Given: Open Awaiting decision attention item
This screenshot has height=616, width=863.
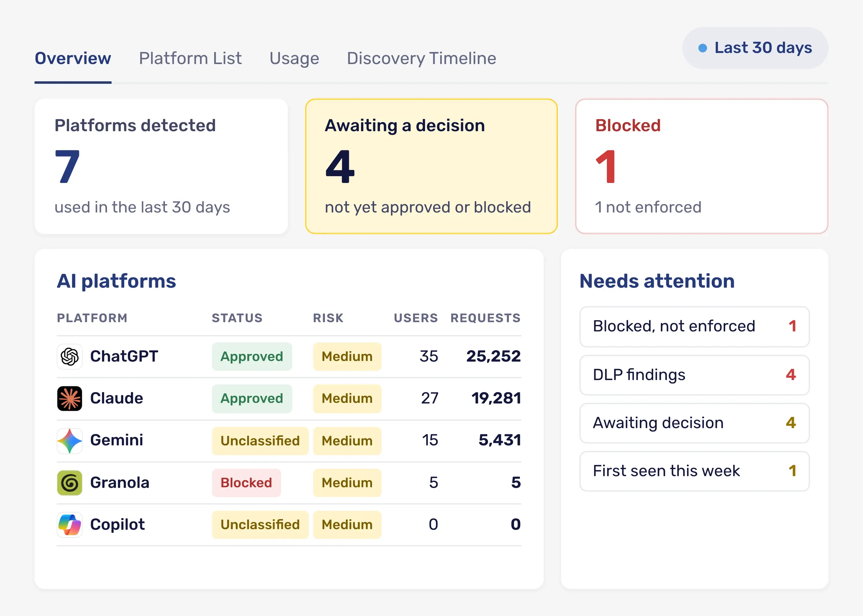Looking at the screenshot, I should pyautogui.click(x=694, y=423).
